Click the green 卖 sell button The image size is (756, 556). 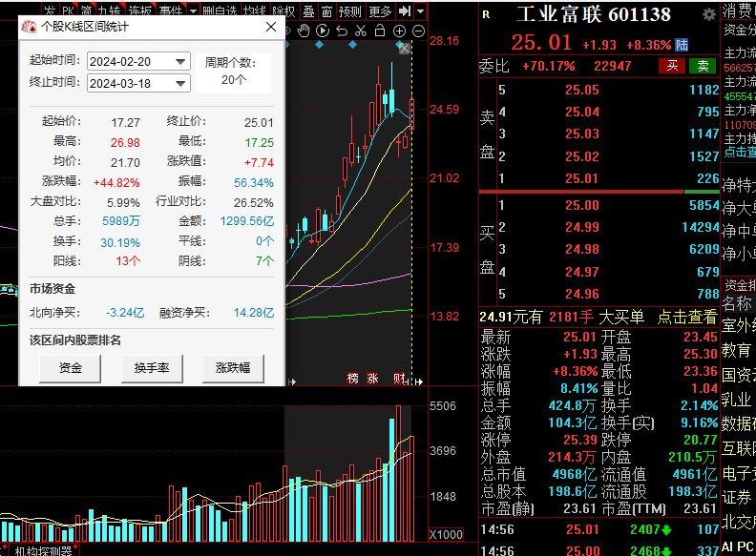click(x=703, y=66)
